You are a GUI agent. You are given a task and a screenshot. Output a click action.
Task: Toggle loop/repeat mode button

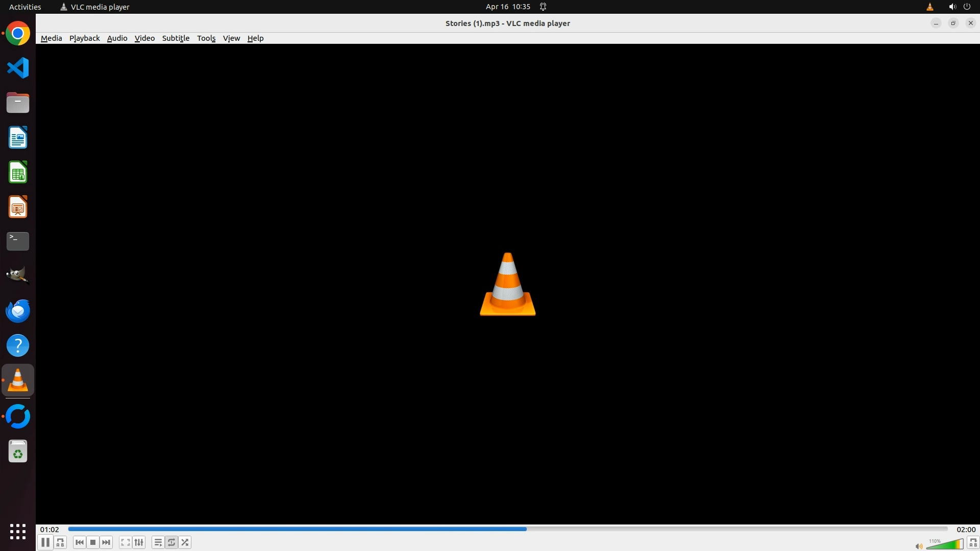pyautogui.click(x=171, y=542)
